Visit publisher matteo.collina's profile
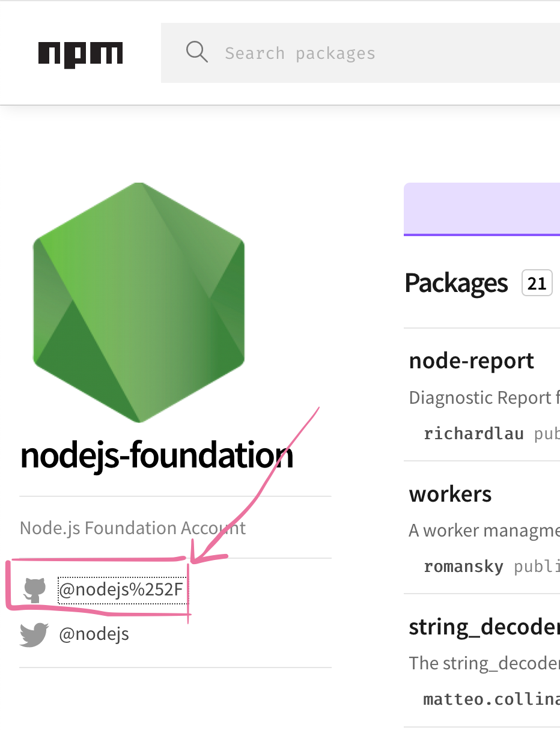This screenshot has width=560, height=733. click(492, 699)
